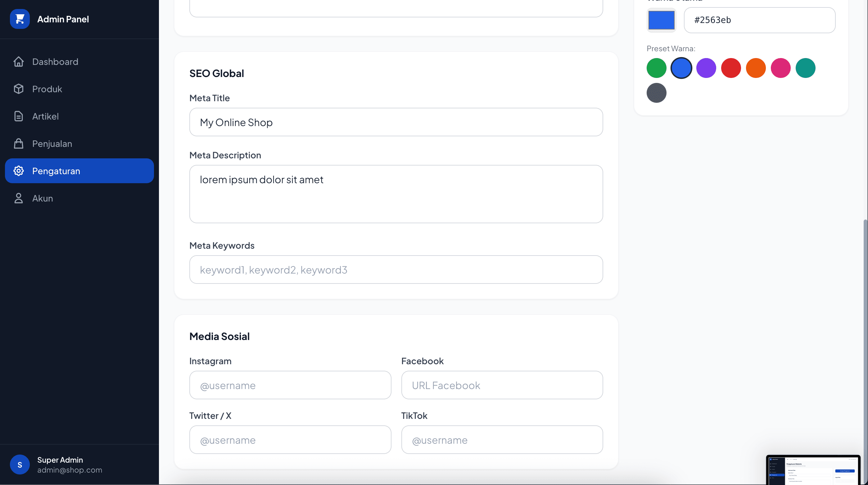Click the Penjualan shopping bag icon
The height and width of the screenshot is (485, 868).
[x=19, y=143]
